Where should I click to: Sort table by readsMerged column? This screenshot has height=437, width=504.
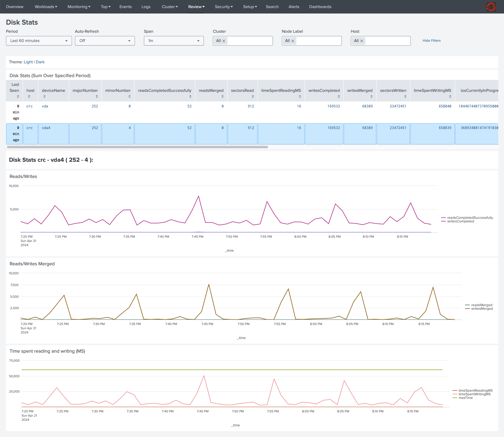(x=222, y=97)
